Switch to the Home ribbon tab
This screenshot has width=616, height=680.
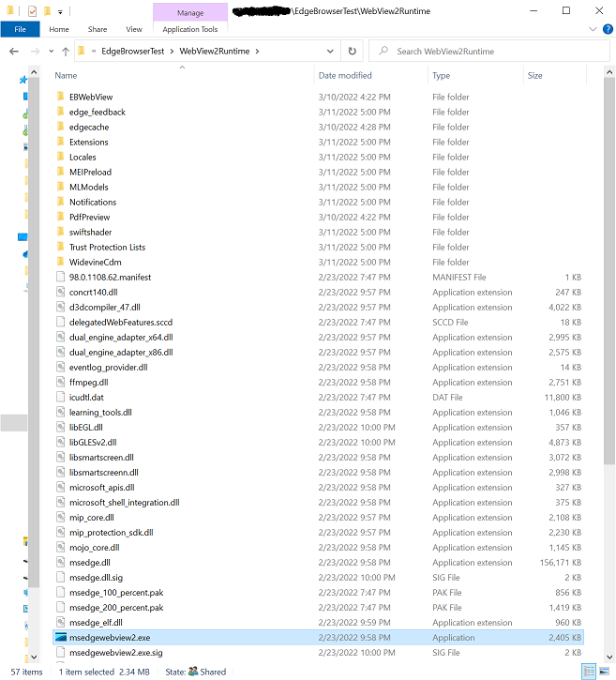pos(59,29)
